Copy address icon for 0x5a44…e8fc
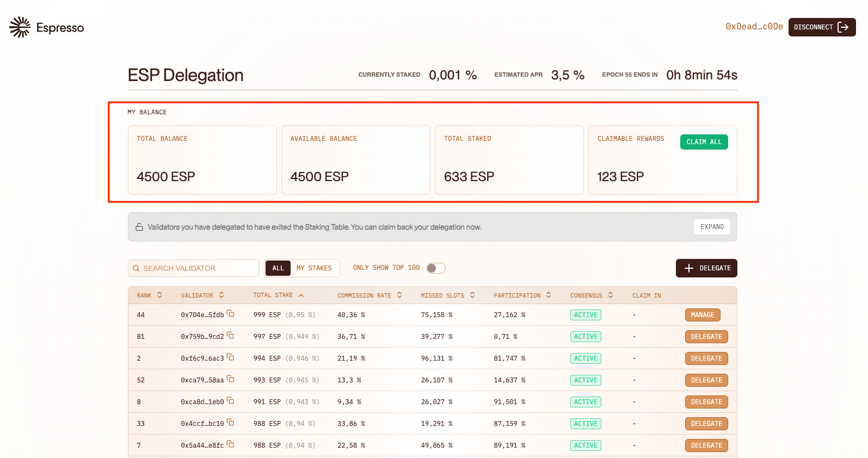 coord(230,444)
